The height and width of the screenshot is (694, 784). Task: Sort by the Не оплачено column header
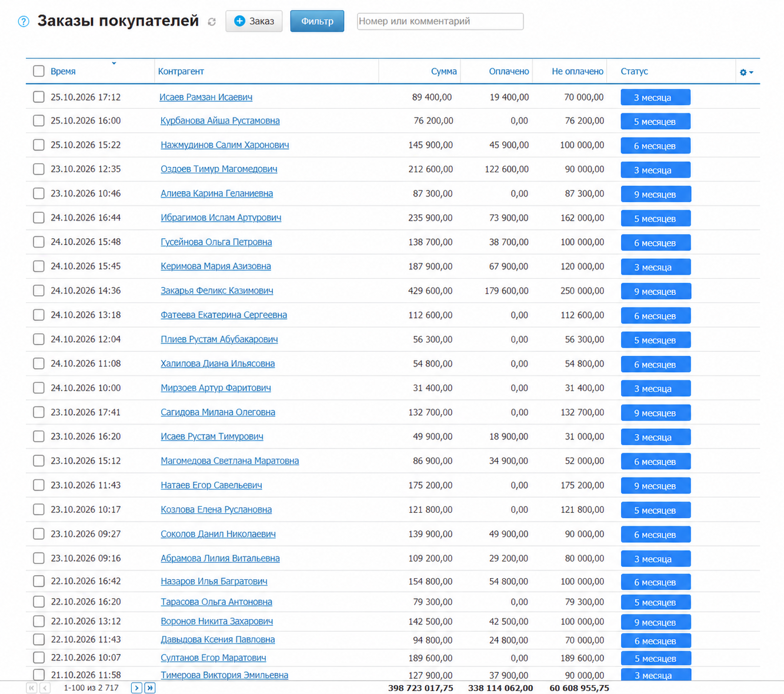pyautogui.click(x=578, y=71)
